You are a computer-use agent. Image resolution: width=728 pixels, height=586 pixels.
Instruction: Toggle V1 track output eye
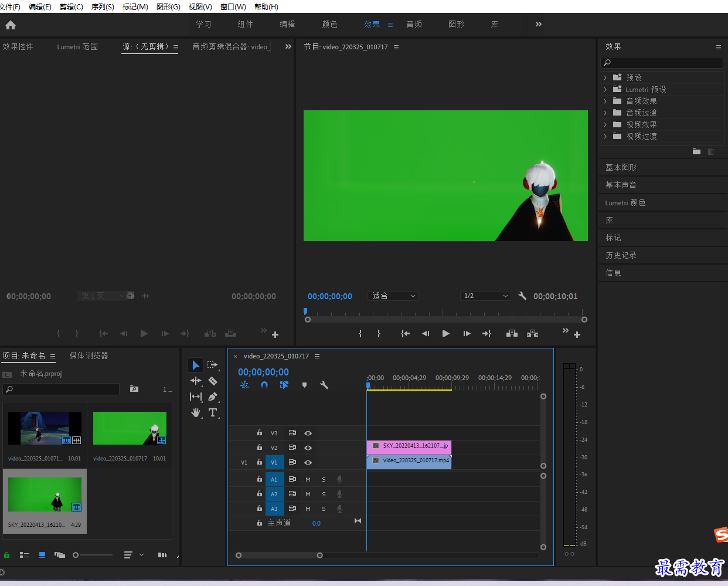pyautogui.click(x=308, y=462)
